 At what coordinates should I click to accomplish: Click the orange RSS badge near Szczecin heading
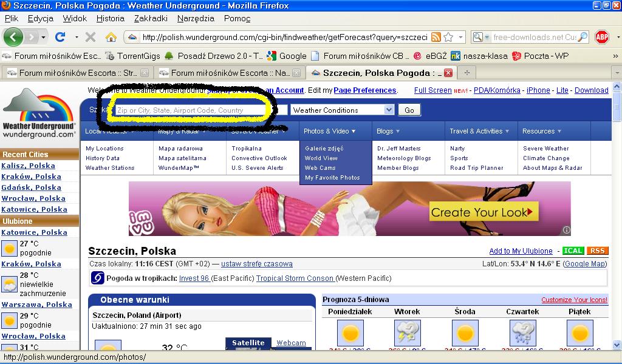point(597,251)
